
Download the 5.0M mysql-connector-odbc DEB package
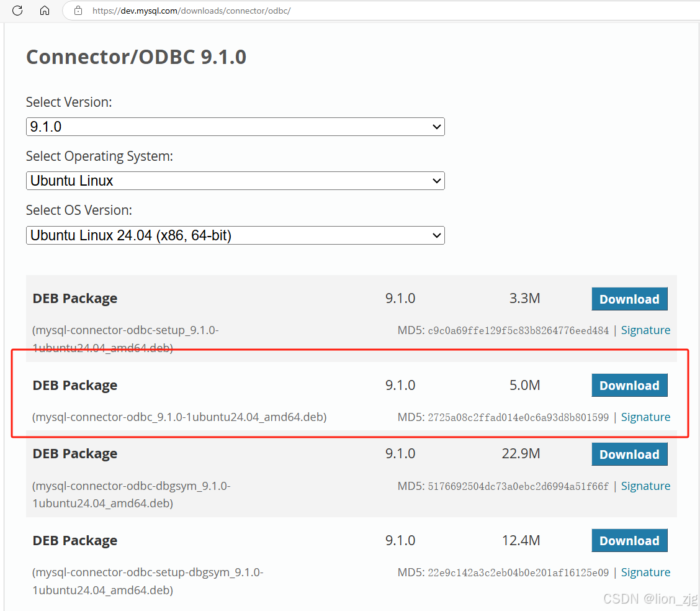pos(629,385)
